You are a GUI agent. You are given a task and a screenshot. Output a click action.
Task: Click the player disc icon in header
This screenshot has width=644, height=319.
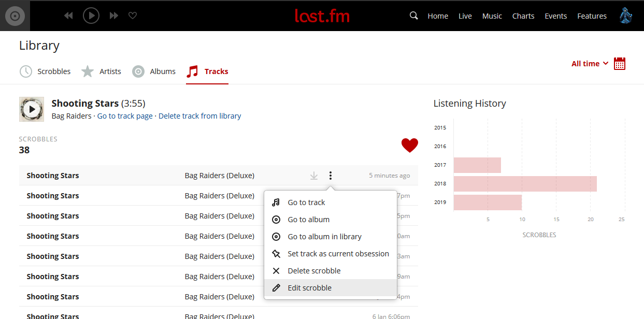tap(15, 16)
